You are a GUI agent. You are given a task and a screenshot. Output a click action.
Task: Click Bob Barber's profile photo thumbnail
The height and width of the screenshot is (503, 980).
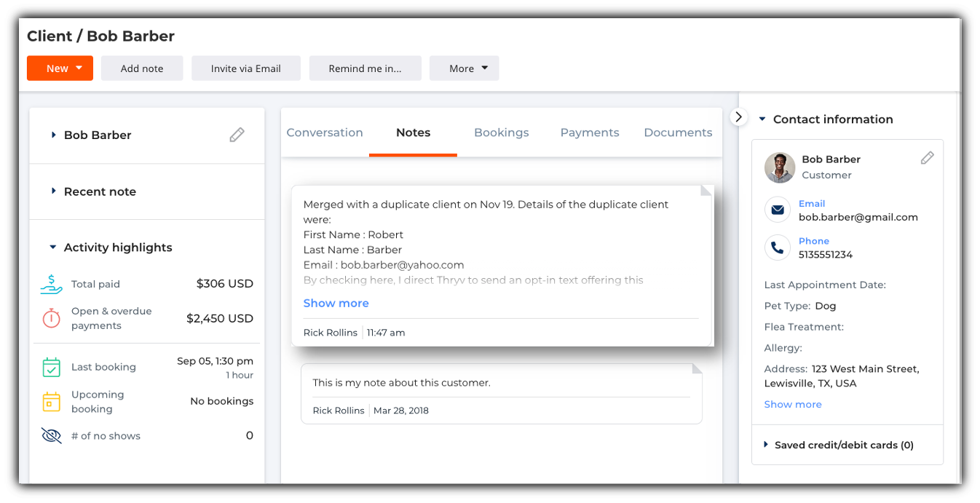(x=779, y=167)
